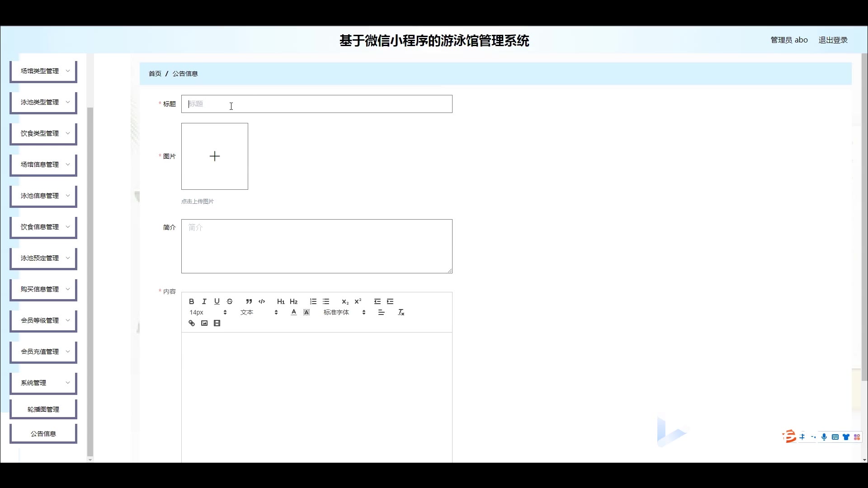Screen dimensions: 868x488
Task: Click the 退出登录 logout link
Action: (x=833, y=40)
